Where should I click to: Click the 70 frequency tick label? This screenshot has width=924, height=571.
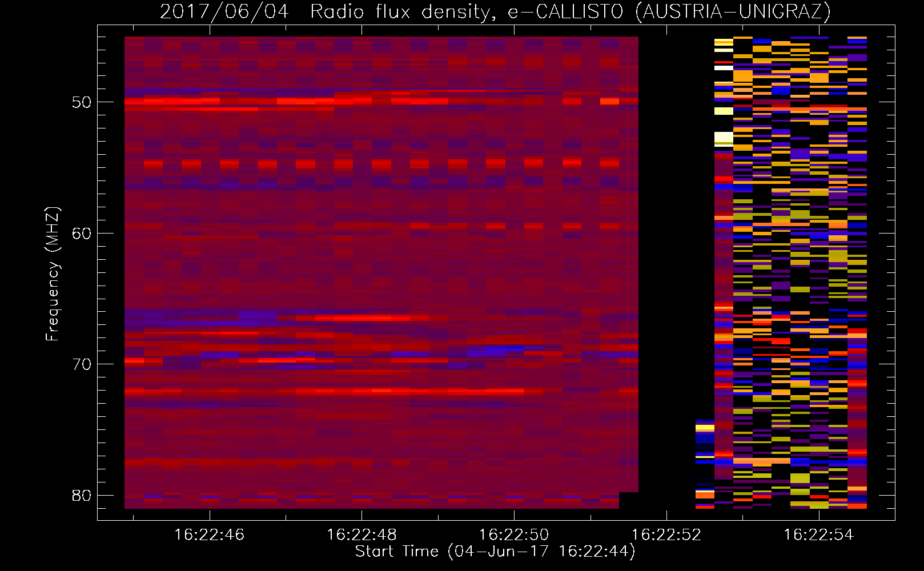(x=82, y=364)
